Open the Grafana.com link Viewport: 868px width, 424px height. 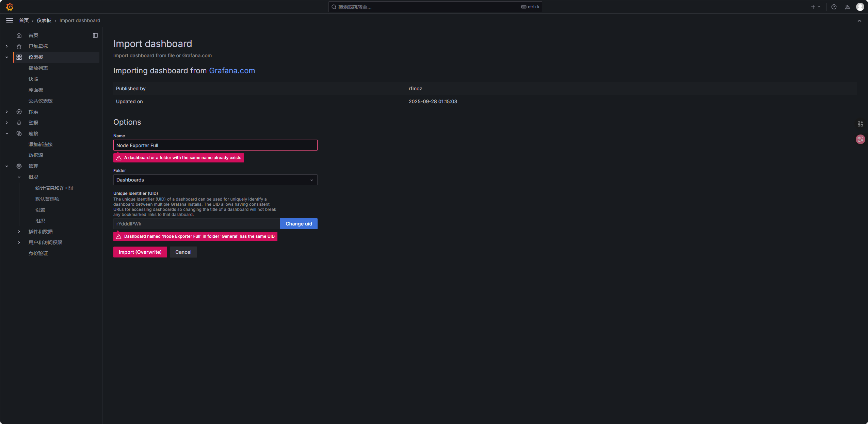[232, 70]
